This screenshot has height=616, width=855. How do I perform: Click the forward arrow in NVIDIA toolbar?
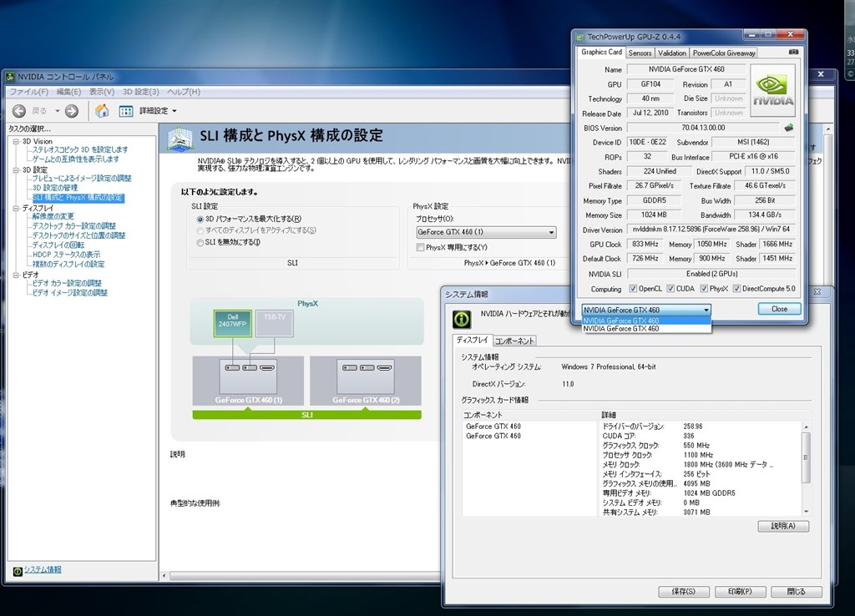point(72,111)
